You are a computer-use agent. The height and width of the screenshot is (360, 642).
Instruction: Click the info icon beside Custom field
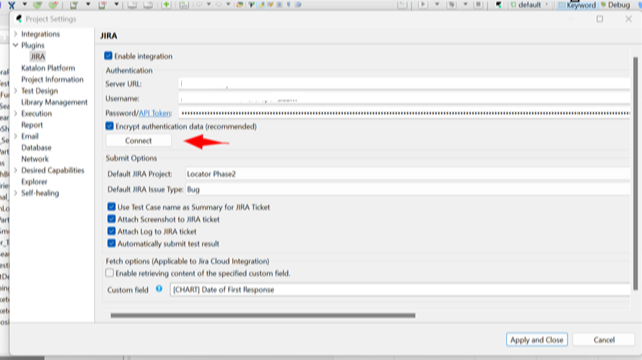coord(159,289)
